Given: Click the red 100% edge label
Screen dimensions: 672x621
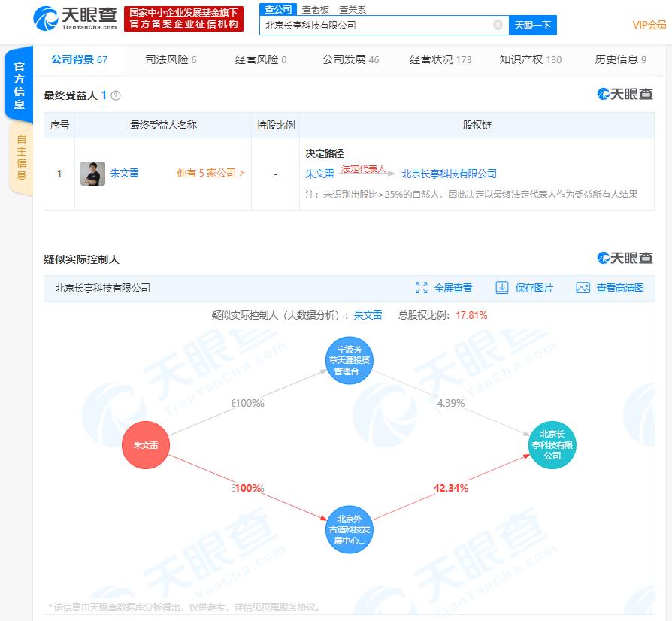Looking at the screenshot, I should (248, 488).
